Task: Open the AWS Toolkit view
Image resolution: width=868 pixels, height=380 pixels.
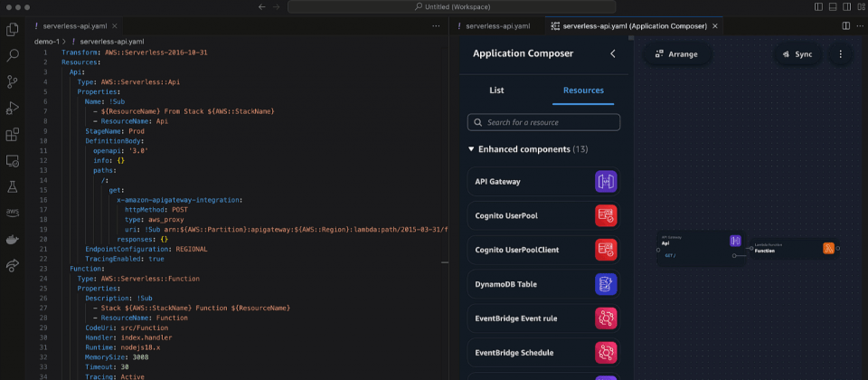Action: point(12,213)
